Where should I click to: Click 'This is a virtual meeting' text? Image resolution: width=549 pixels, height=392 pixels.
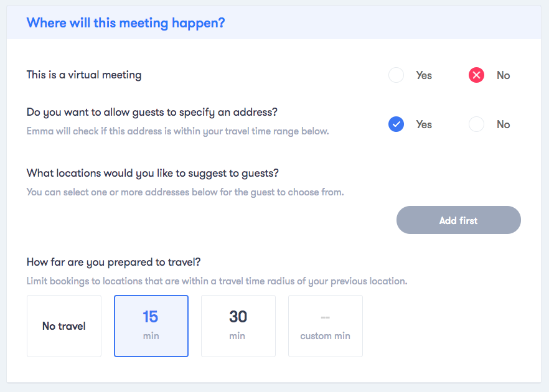pos(84,75)
